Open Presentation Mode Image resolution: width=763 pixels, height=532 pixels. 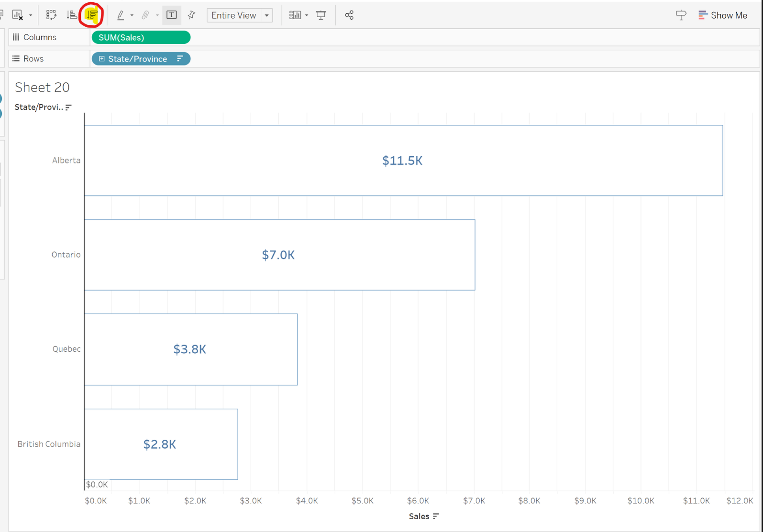321,15
